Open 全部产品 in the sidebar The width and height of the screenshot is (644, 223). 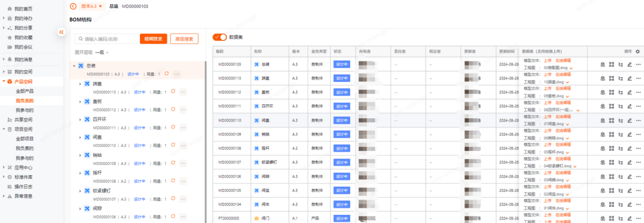click(25, 91)
